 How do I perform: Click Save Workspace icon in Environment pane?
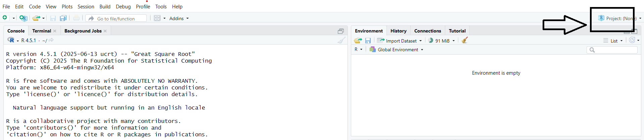(368, 41)
